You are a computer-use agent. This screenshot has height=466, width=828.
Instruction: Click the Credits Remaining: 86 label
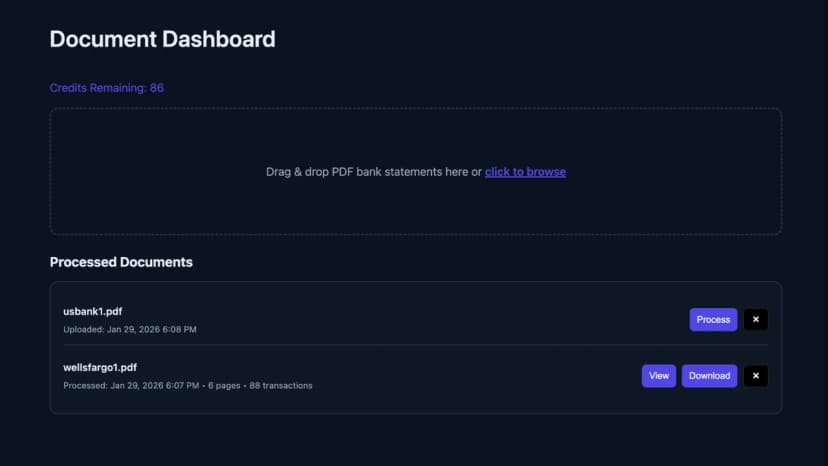(107, 88)
